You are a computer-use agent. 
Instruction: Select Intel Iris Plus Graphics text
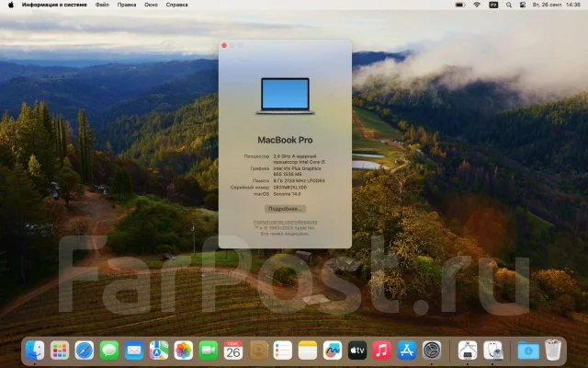point(297,171)
